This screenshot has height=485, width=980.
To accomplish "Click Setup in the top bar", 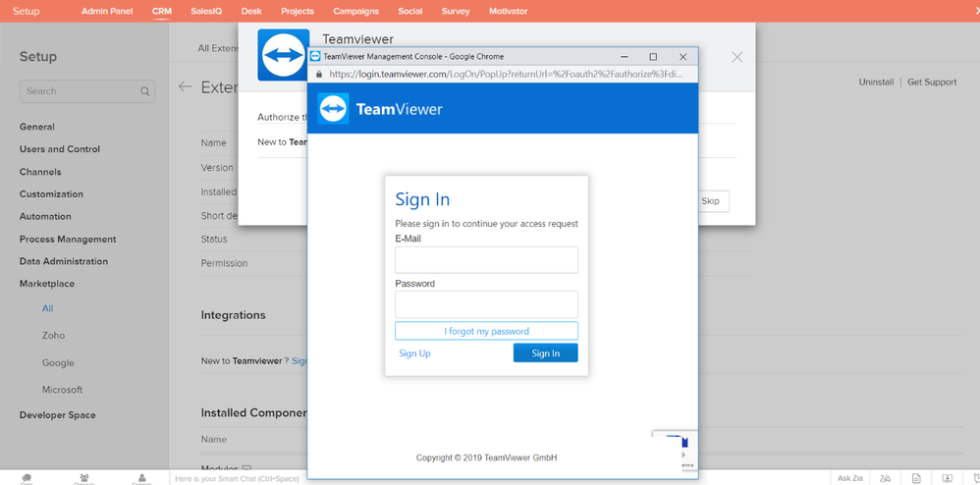I will pyautogui.click(x=27, y=11).
